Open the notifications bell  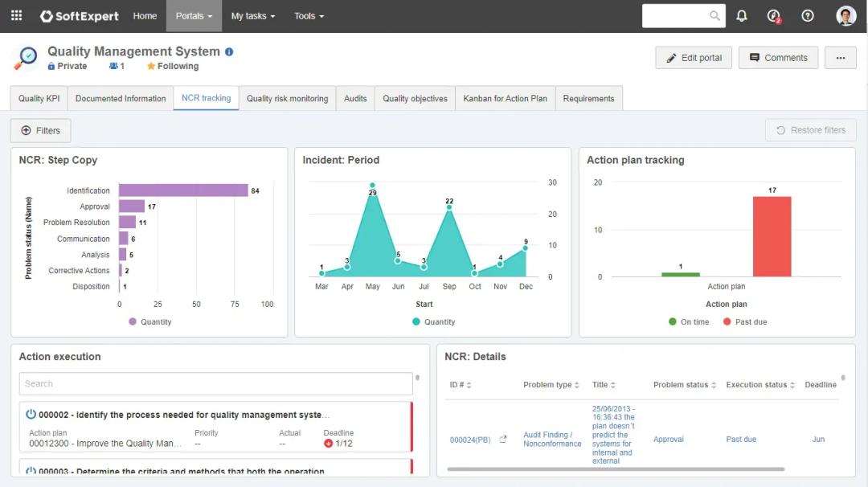coord(742,16)
